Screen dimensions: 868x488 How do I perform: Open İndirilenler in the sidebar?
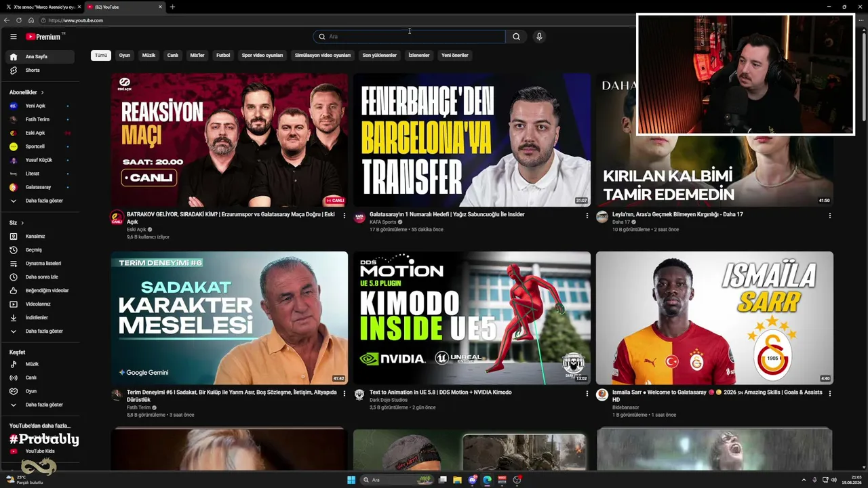(x=41, y=318)
